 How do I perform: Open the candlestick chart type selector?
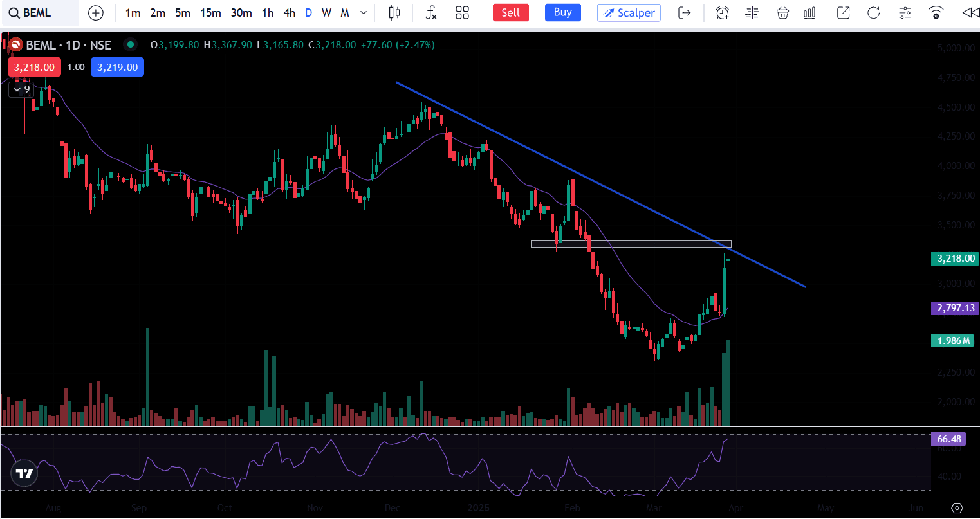395,13
